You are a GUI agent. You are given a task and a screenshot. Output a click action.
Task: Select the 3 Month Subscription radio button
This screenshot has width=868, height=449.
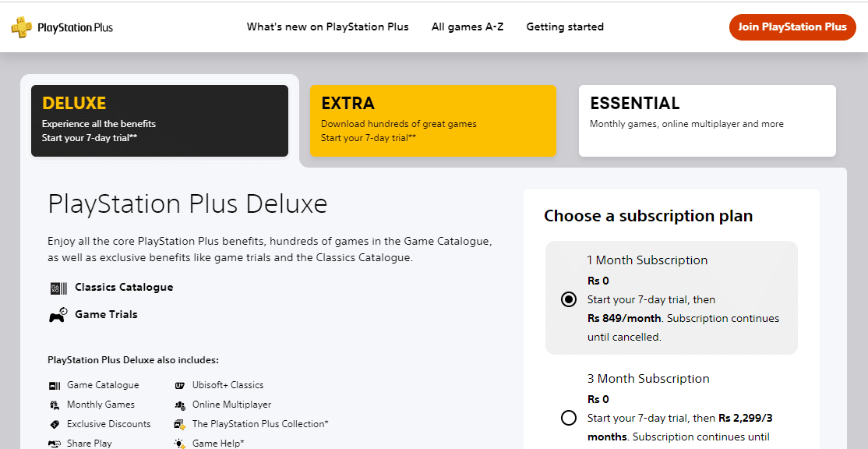pyautogui.click(x=568, y=418)
